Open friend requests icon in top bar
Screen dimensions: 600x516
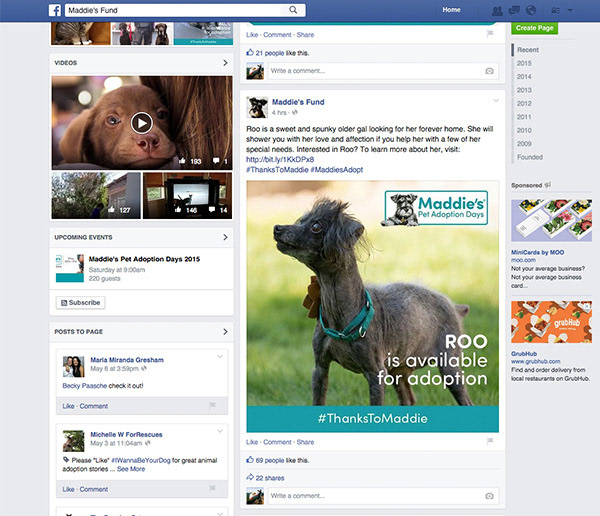497,11
